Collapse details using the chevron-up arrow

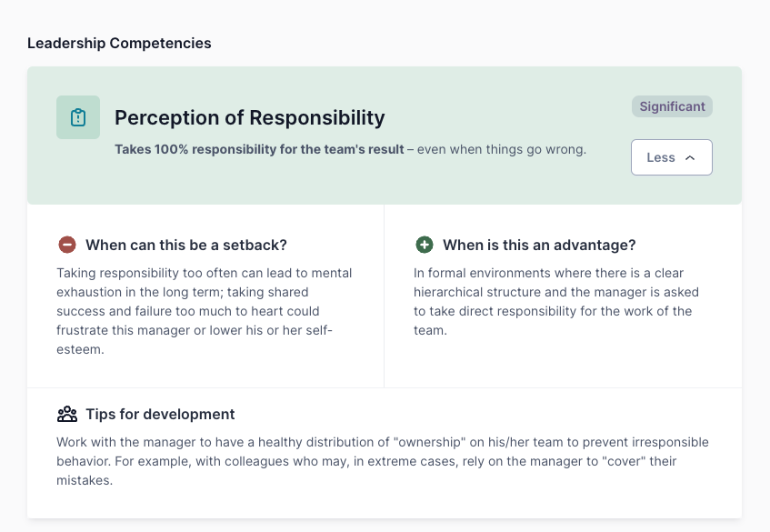coord(690,157)
